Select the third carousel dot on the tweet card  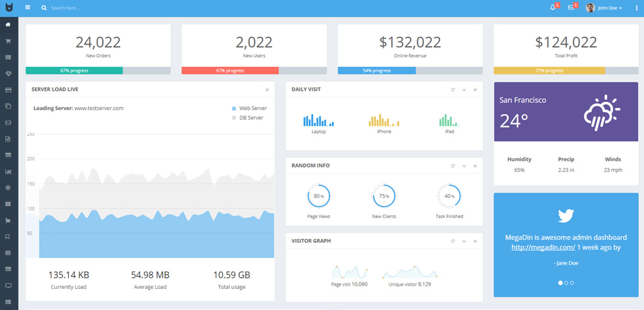pyautogui.click(x=572, y=283)
